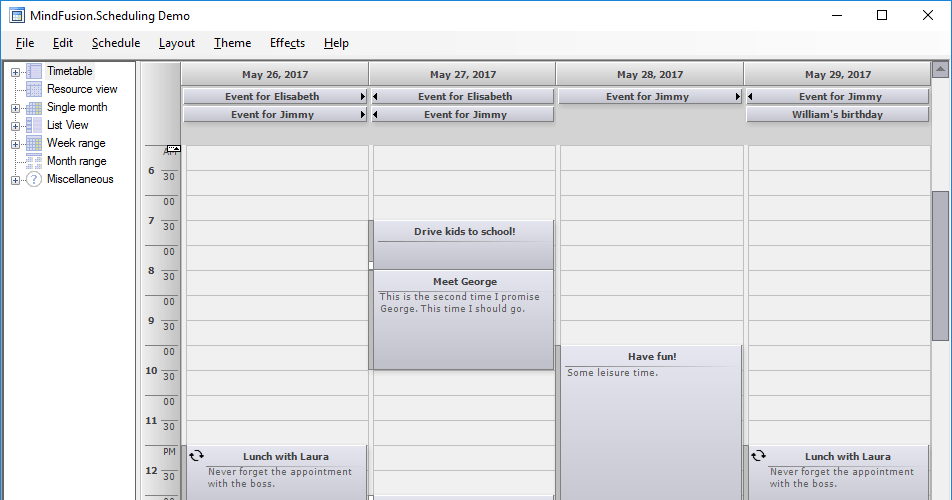Click the scrollbar up arrow
952x500 pixels.
pyautogui.click(x=940, y=70)
